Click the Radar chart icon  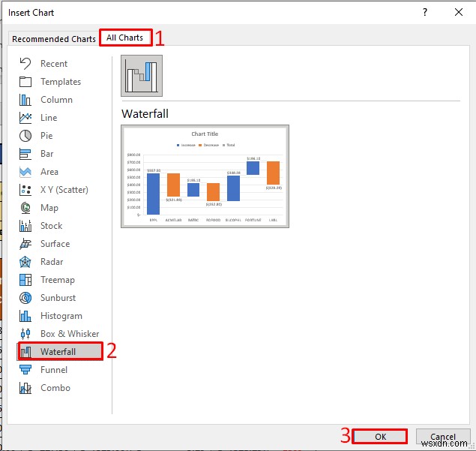point(25,262)
